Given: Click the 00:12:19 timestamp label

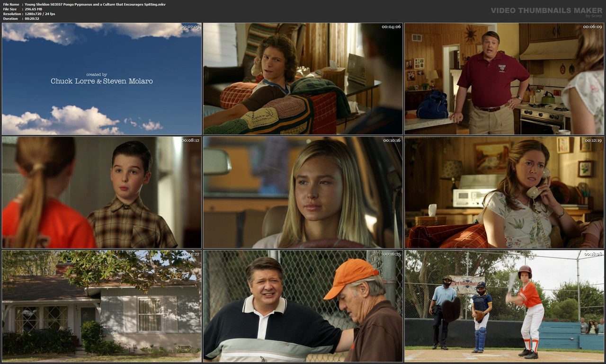Looking at the screenshot, I should [593, 140].
